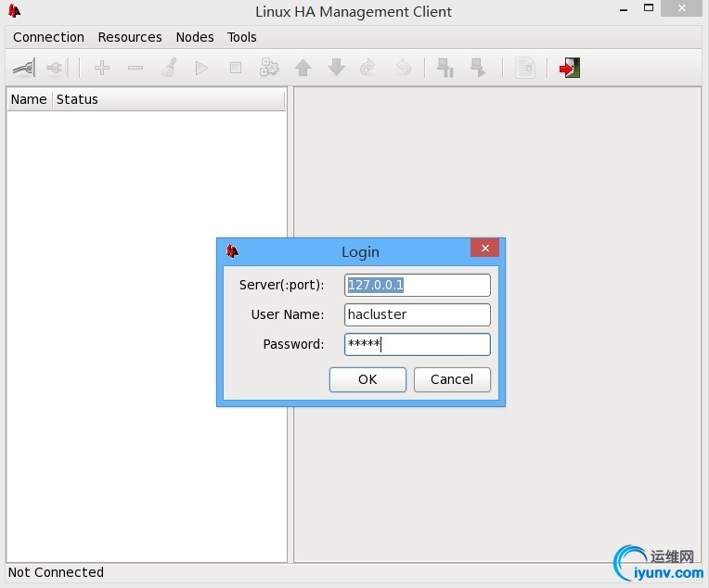Maximize the Linux HA Management Client window
This screenshot has width=709, height=588.
click(x=649, y=8)
